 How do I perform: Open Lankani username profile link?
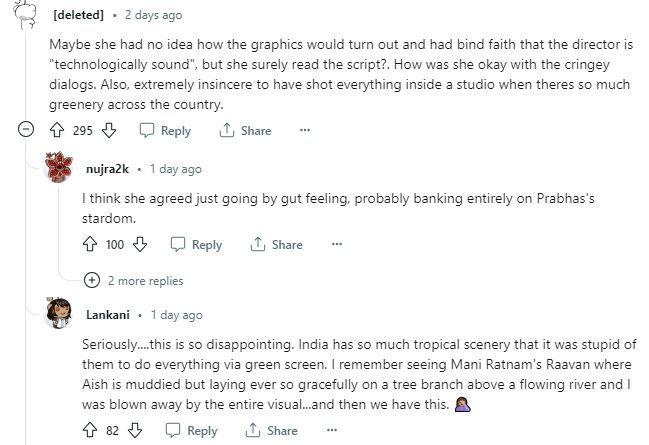point(105,314)
